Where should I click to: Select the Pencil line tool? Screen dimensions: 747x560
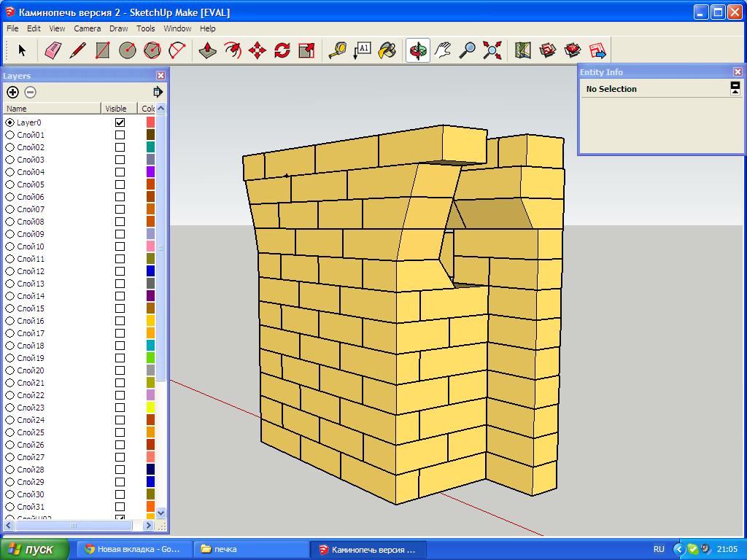point(78,50)
